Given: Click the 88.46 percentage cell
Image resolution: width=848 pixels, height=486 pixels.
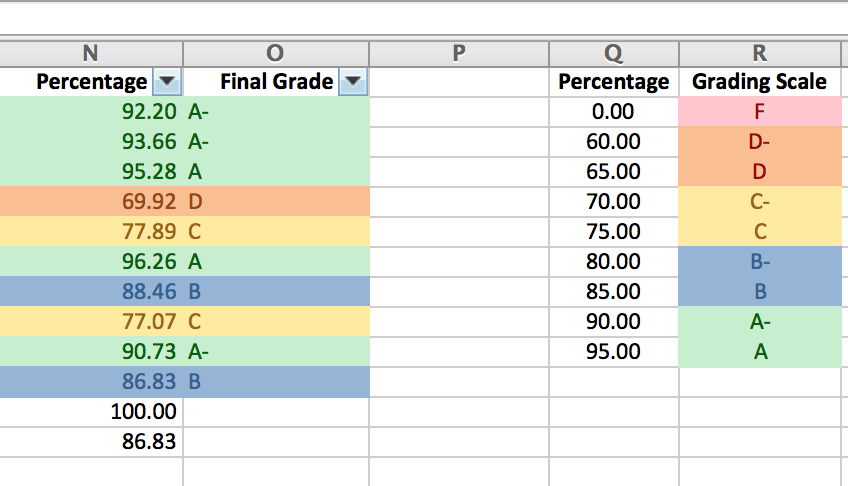Looking at the screenshot, I should pyautogui.click(x=92, y=292).
